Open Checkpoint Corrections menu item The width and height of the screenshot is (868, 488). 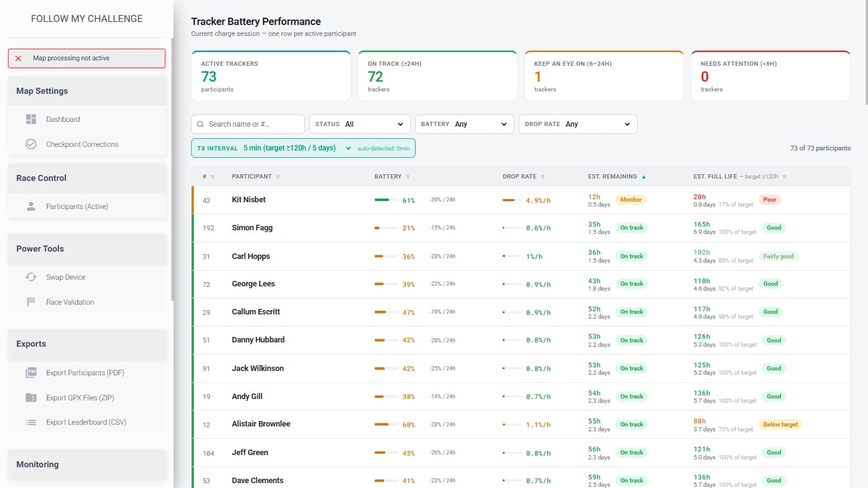82,144
